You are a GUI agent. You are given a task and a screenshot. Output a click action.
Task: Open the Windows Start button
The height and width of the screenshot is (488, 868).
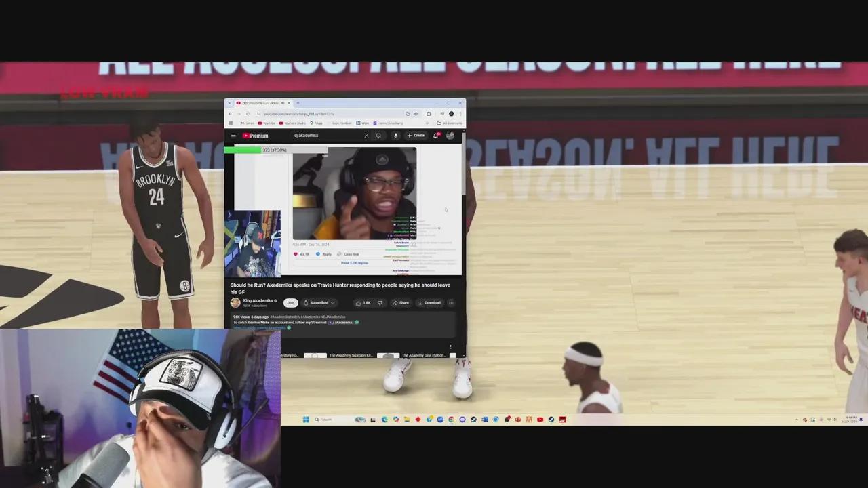[x=306, y=420]
